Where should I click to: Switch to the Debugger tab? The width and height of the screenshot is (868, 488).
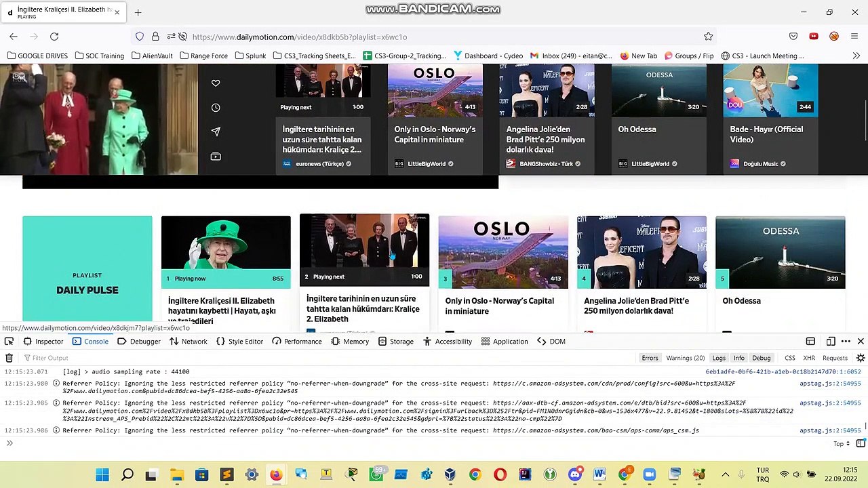click(139, 342)
